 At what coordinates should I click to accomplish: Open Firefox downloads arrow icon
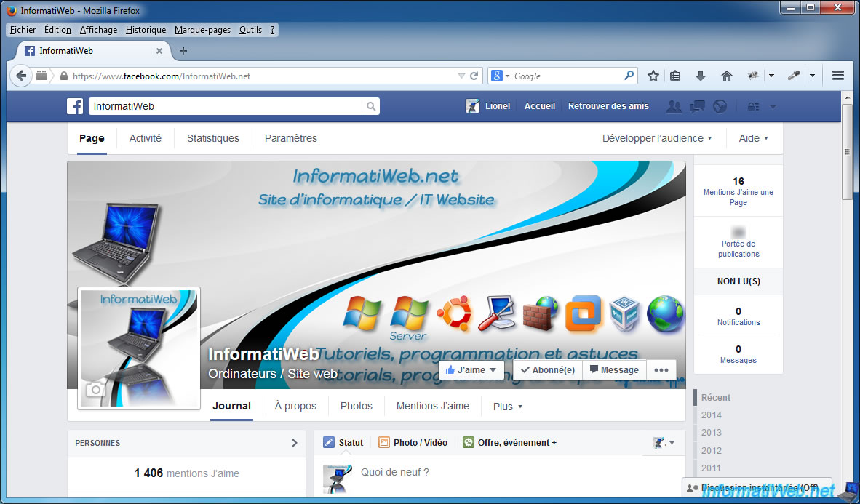coord(701,76)
